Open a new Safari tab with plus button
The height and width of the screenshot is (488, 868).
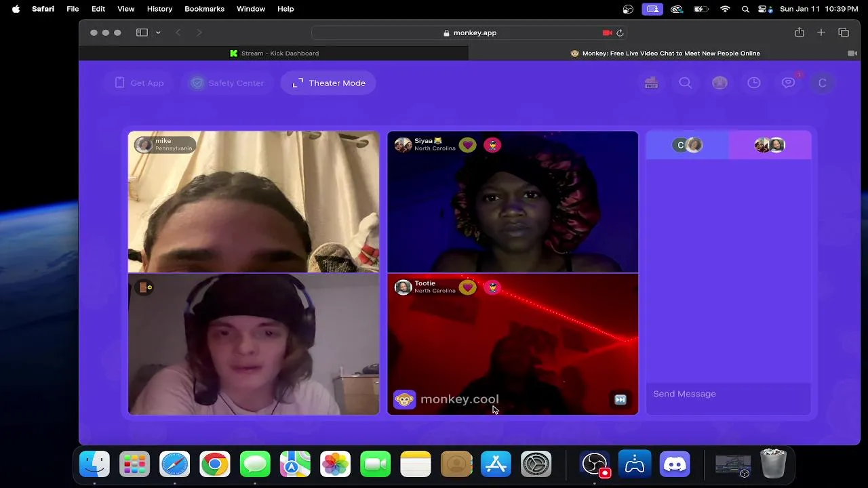[x=821, y=33]
